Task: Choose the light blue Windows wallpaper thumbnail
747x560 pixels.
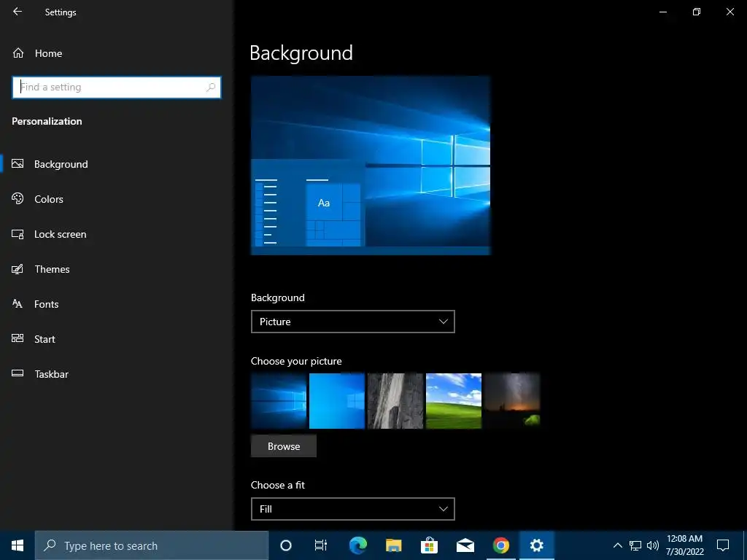Action: coord(337,401)
